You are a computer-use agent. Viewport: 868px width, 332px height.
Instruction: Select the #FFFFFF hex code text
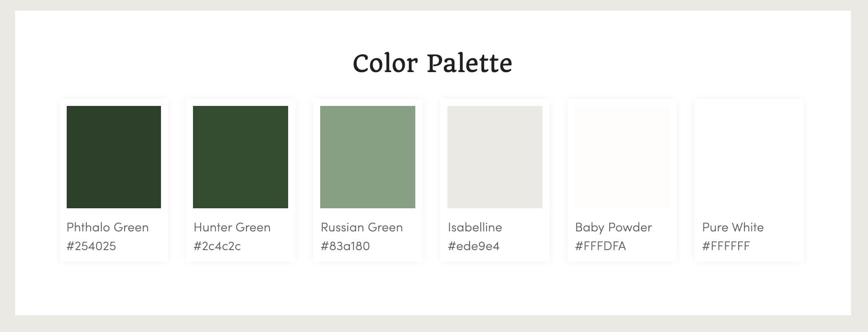point(726,246)
